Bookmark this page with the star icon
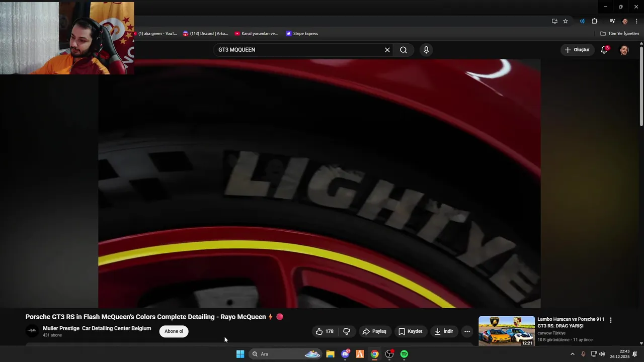Viewport: 644px width, 362px height. coord(566,21)
